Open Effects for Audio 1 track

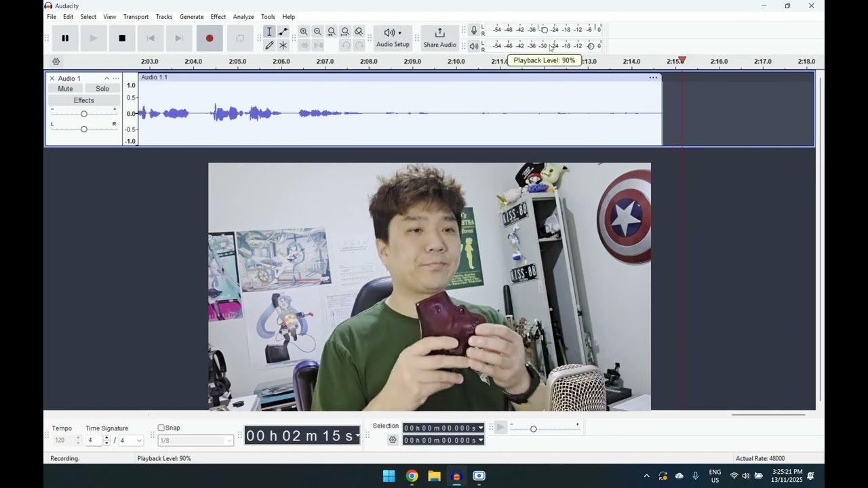coord(84,100)
